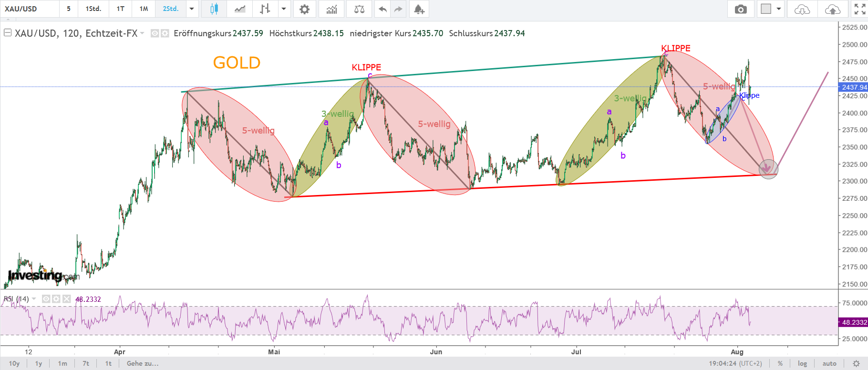Take a chart snapshot with the camera
This screenshot has width=868, height=370.
(741, 9)
